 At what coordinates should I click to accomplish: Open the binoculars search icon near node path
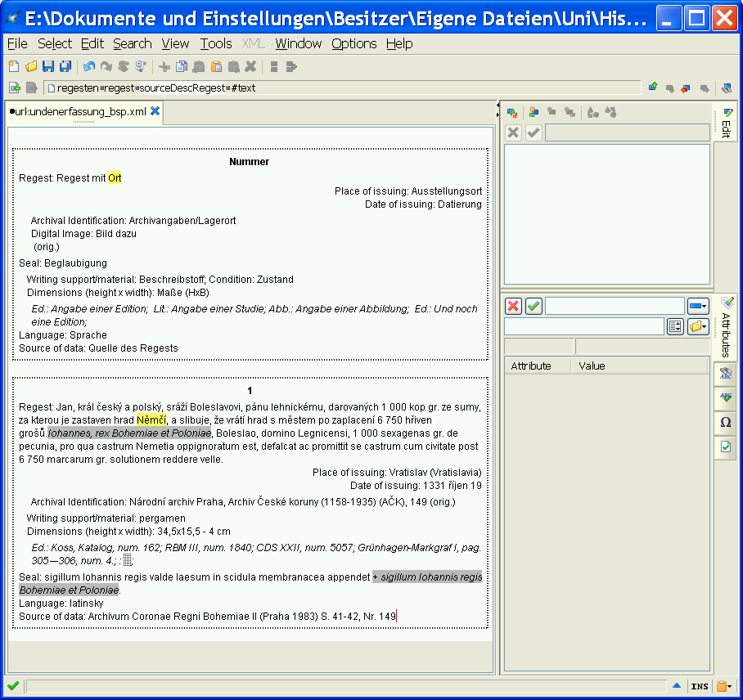click(727, 88)
